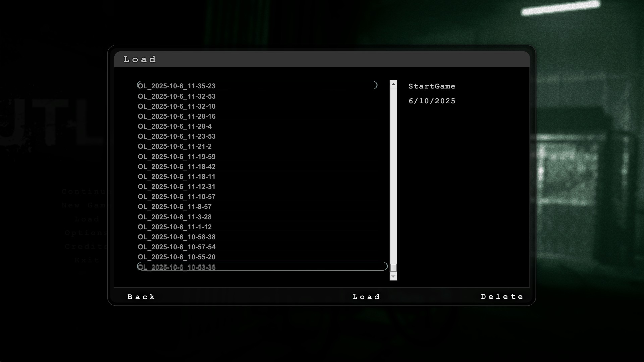Select save OL_2025-10-6_11-21-2
Screen dimensions: 644x362
(174, 146)
